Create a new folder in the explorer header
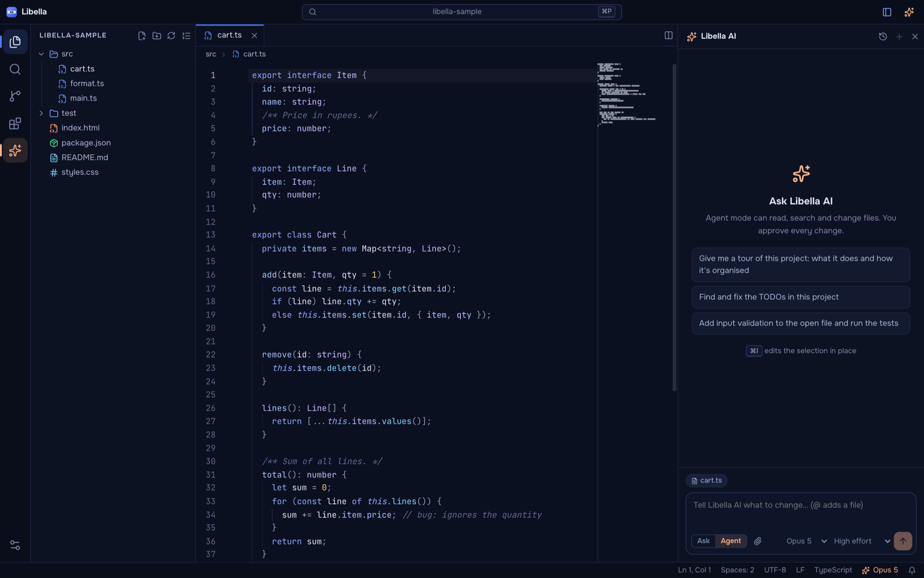924x578 pixels. coord(157,36)
